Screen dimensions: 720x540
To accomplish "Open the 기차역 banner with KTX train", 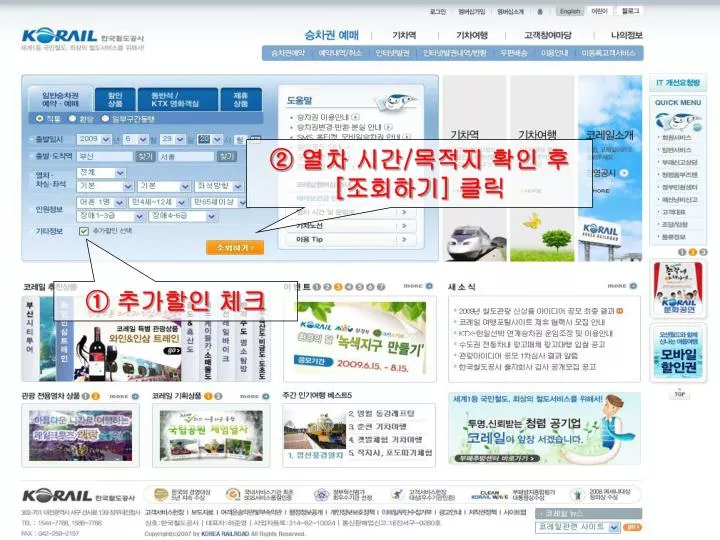I will click(x=474, y=169).
